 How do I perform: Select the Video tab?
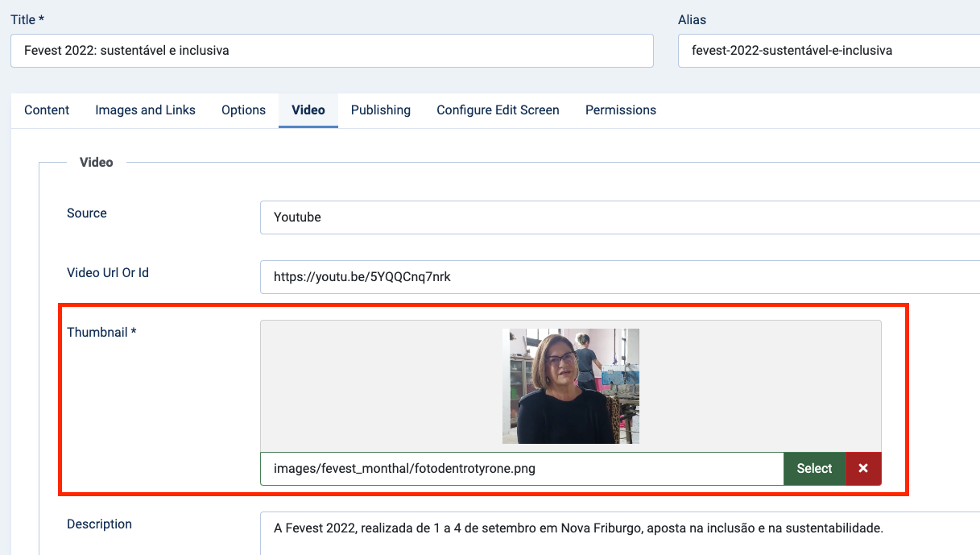[308, 110]
